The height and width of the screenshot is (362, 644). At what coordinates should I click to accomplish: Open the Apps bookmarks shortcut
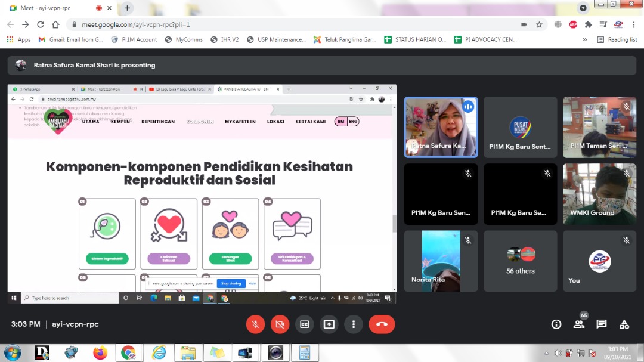click(19, 39)
